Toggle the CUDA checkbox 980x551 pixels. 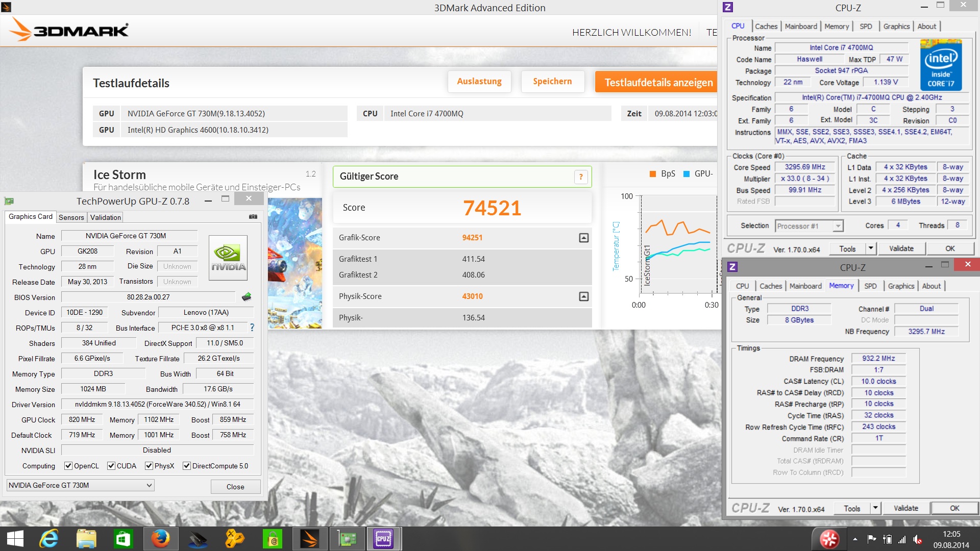point(111,466)
